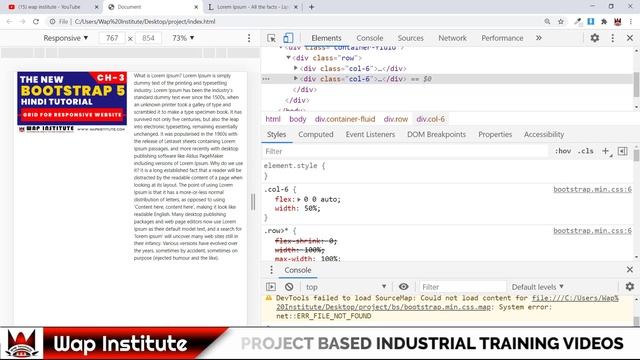Go back in browser history
Screen dimensions: 640x360
tap(9, 21)
